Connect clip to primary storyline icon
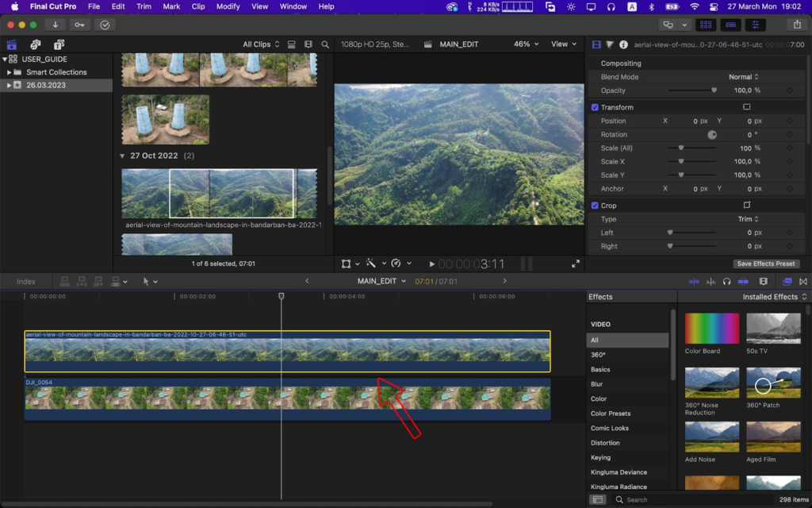Screen dimensions: 812x508 65,282
